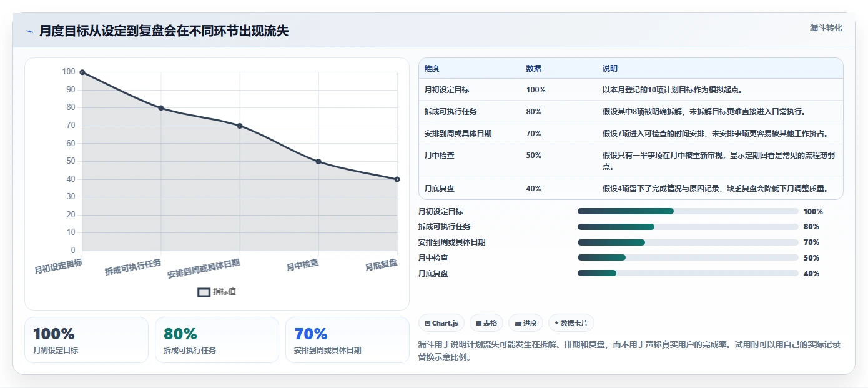Open the 70% 安排到周或具体日期 stat card
The height and width of the screenshot is (388, 868).
pos(347,340)
